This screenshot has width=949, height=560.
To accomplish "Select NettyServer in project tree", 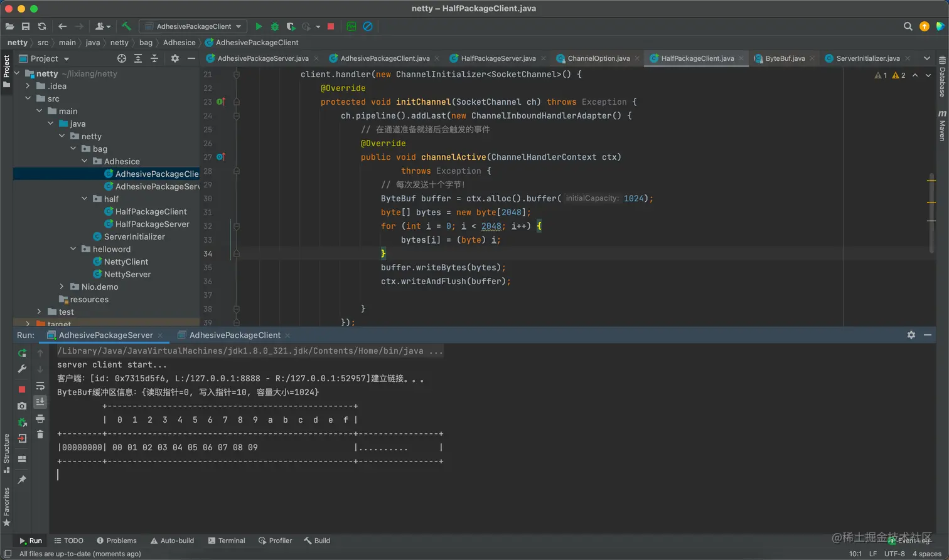I will click(x=127, y=274).
